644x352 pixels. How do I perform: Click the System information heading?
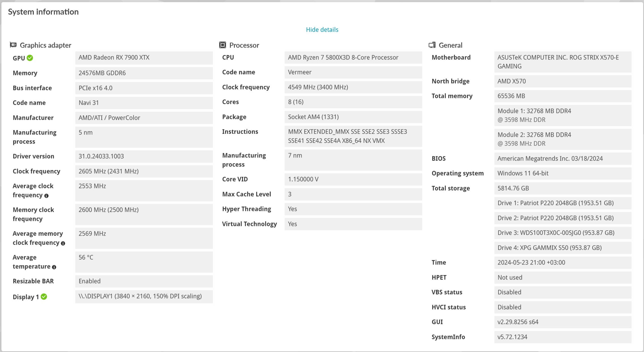(43, 12)
